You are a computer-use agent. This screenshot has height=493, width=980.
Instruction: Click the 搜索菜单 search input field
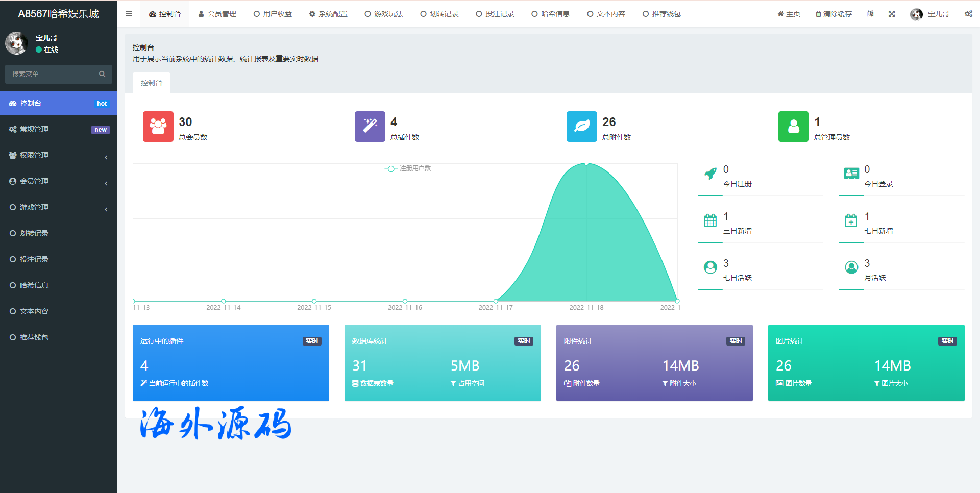pos(51,74)
